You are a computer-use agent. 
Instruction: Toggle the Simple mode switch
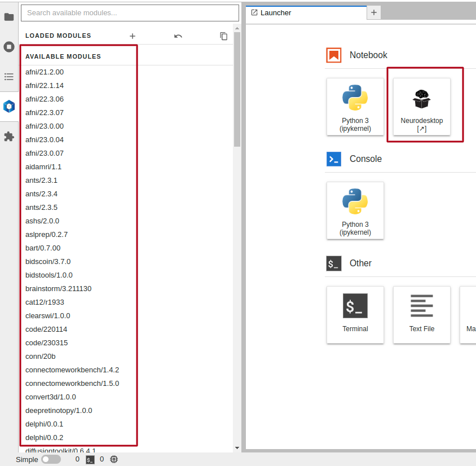(x=51, y=459)
